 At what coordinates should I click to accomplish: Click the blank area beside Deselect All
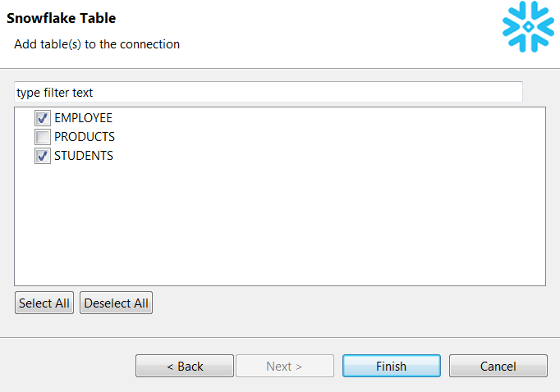click(x=345, y=303)
